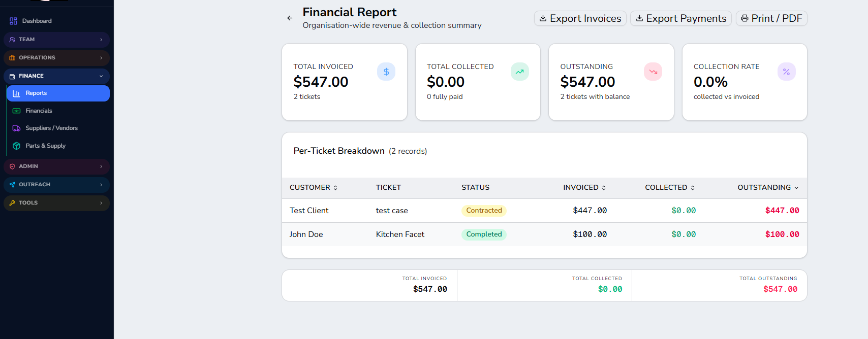Click the 'test case' ticket cell

click(392, 211)
